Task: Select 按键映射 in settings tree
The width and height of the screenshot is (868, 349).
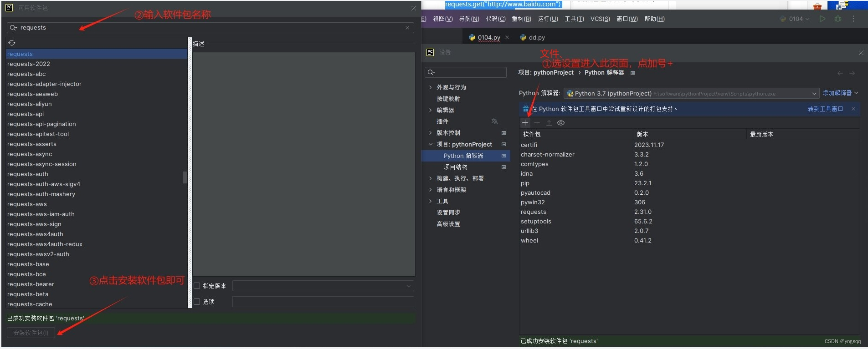Action: point(448,99)
